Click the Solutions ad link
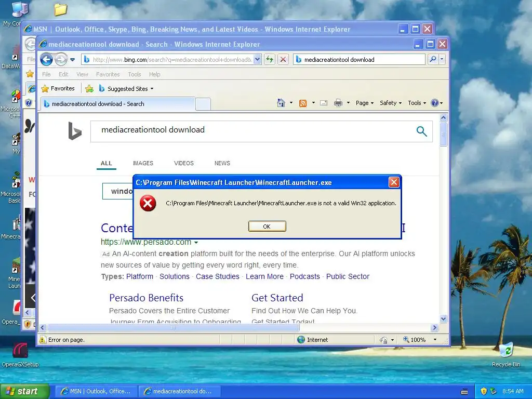 (175, 276)
